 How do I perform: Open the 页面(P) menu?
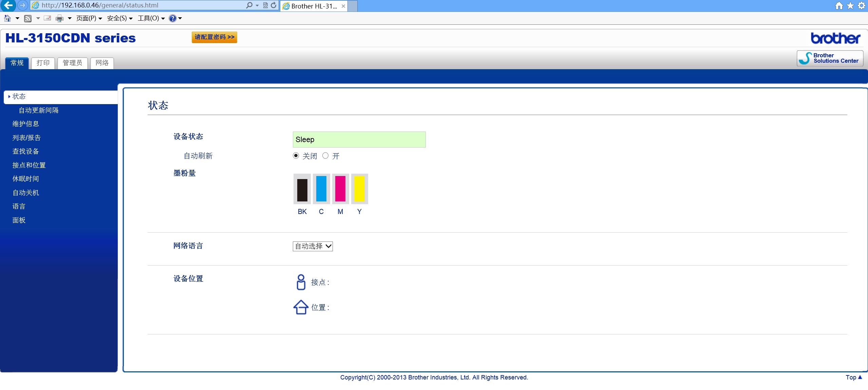click(89, 18)
